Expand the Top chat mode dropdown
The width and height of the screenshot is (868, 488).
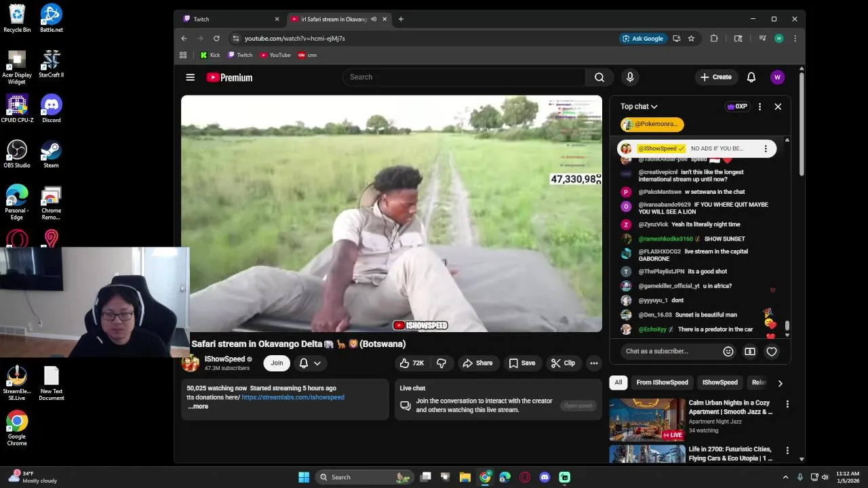(639, 106)
